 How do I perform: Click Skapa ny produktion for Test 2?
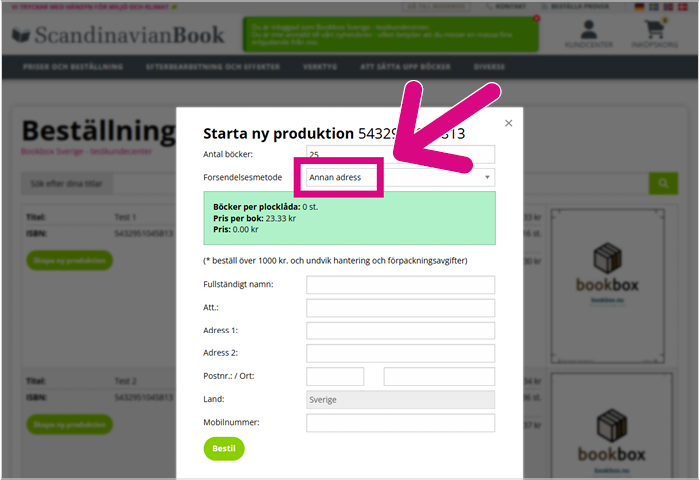point(69,424)
